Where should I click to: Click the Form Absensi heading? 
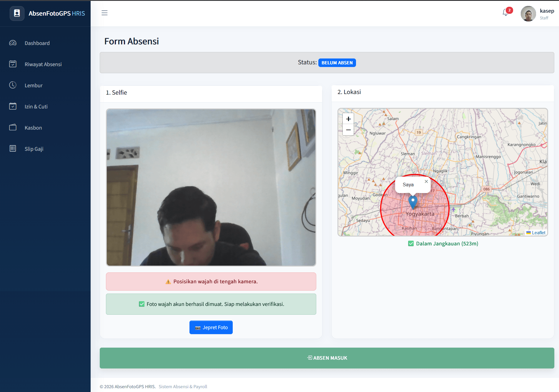click(132, 41)
